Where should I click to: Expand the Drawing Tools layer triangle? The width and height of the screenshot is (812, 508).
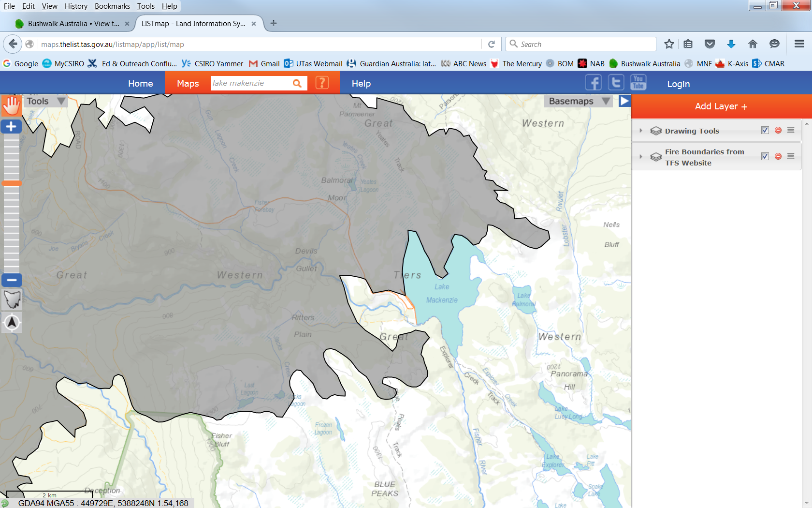tap(641, 131)
